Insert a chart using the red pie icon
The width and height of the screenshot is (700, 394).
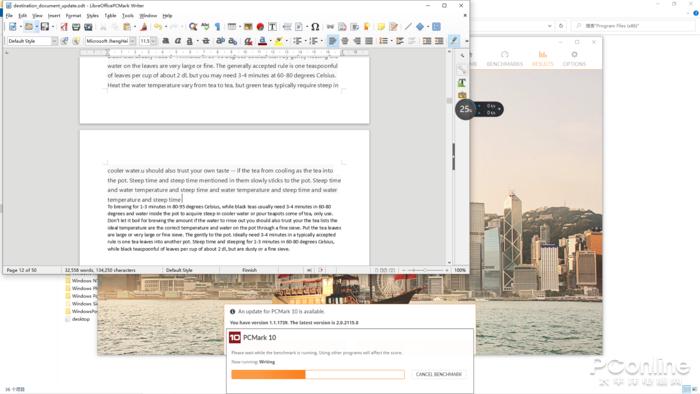tap(260, 27)
